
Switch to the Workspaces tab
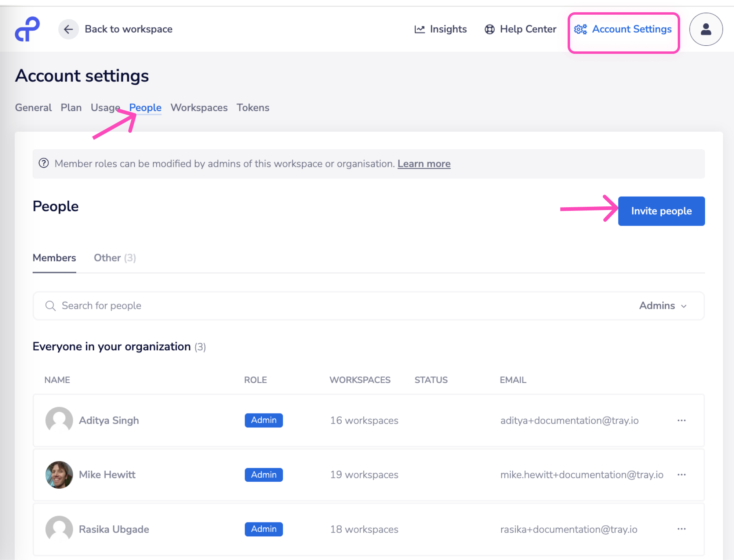click(199, 108)
